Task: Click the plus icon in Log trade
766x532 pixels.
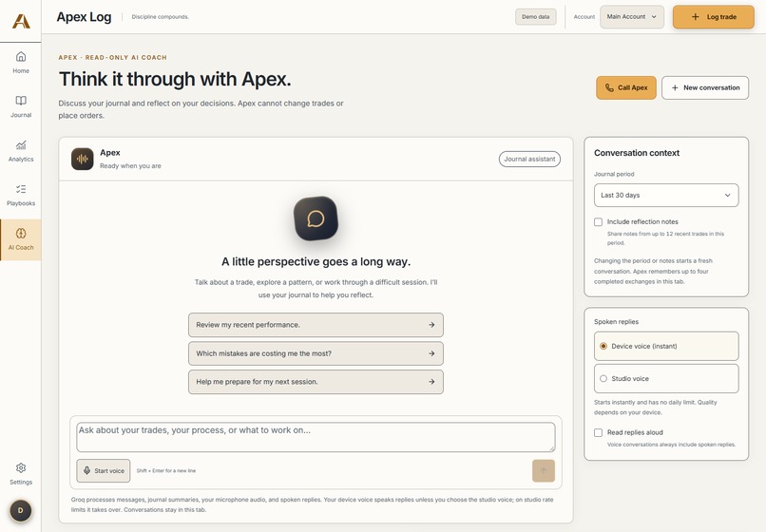Action: tap(695, 16)
